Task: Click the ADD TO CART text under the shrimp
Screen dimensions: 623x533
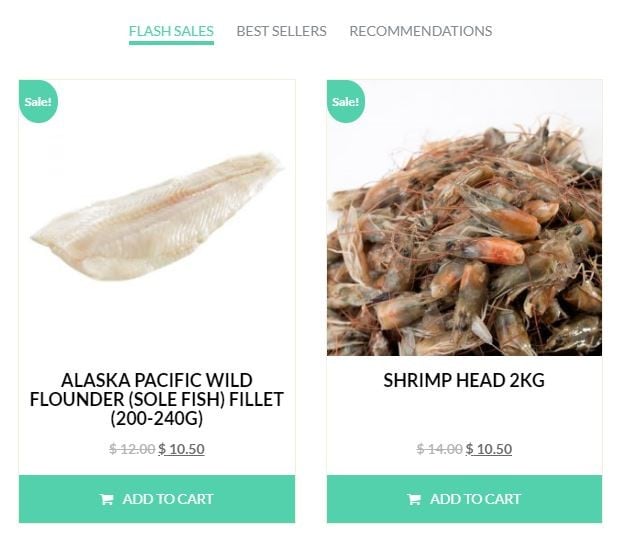Action: [475, 499]
